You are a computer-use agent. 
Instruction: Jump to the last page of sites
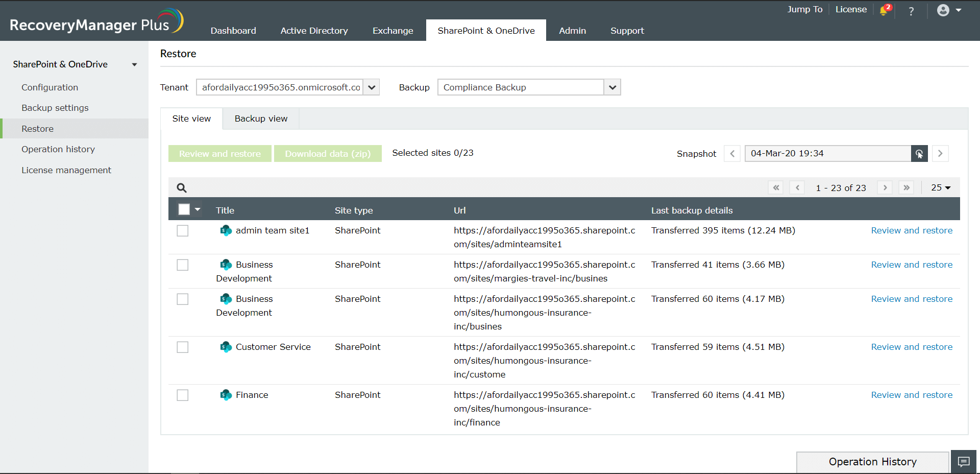click(x=906, y=188)
